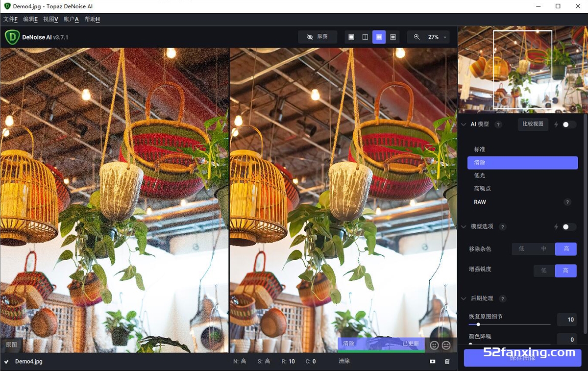Toggle the 模型选项 auto switch

pyautogui.click(x=569, y=227)
